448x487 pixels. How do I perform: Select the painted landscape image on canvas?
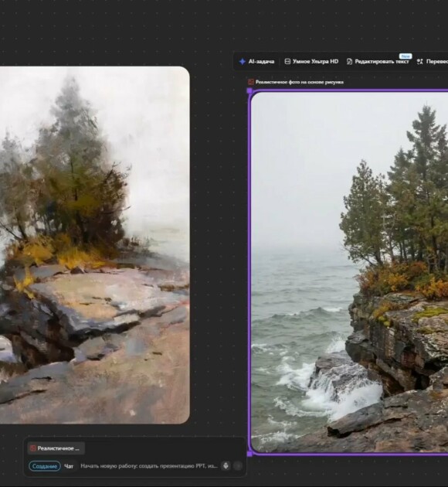[95, 245]
